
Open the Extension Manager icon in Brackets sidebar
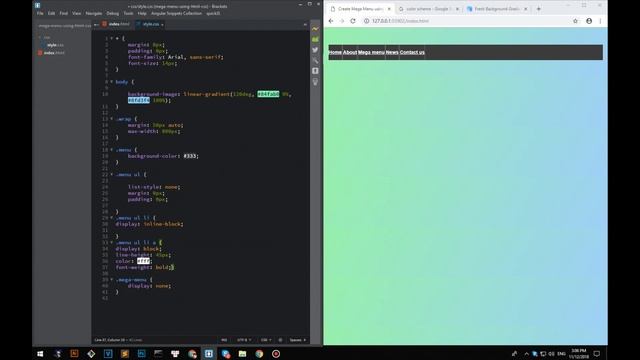[315, 40]
